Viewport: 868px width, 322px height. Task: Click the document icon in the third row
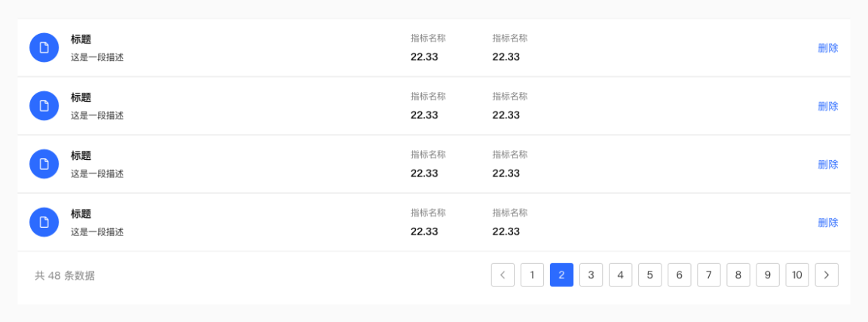pos(44,164)
